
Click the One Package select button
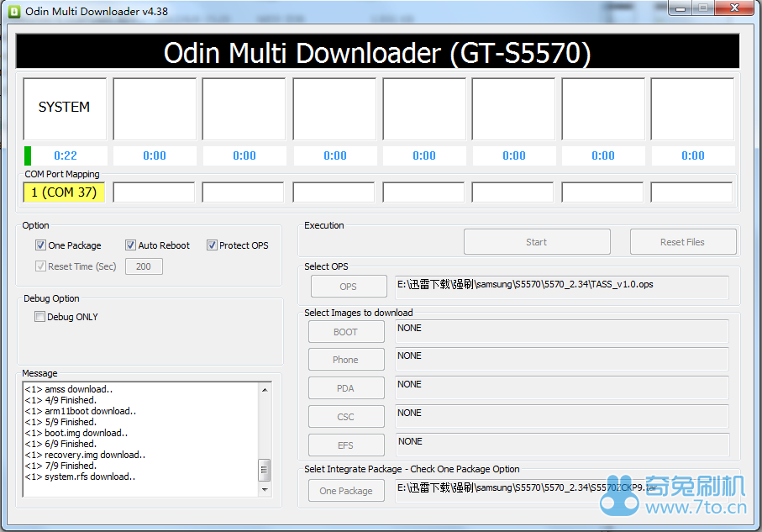click(346, 491)
